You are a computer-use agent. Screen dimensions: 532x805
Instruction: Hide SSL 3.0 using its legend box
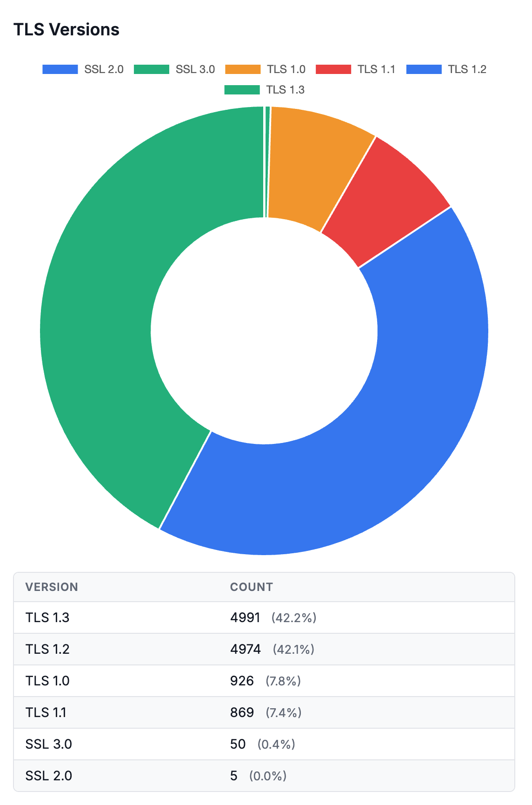[x=151, y=69]
